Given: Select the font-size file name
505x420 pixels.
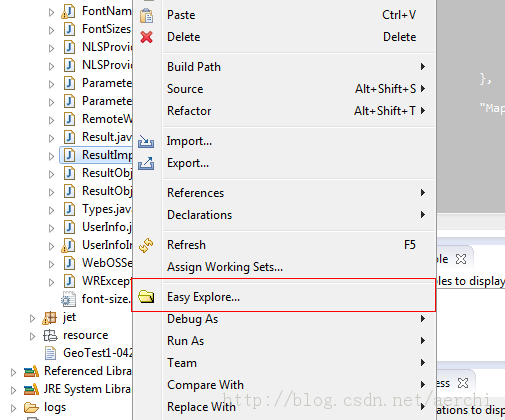Looking at the screenshot, I should coord(107,299).
